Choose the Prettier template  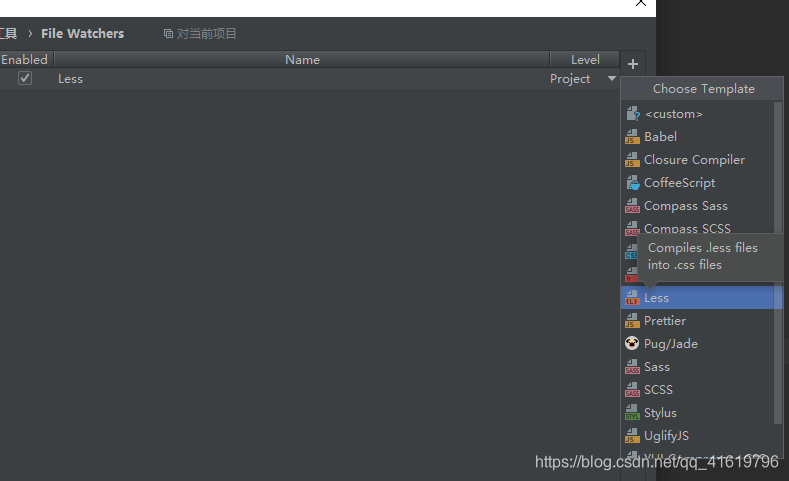coord(698,320)
